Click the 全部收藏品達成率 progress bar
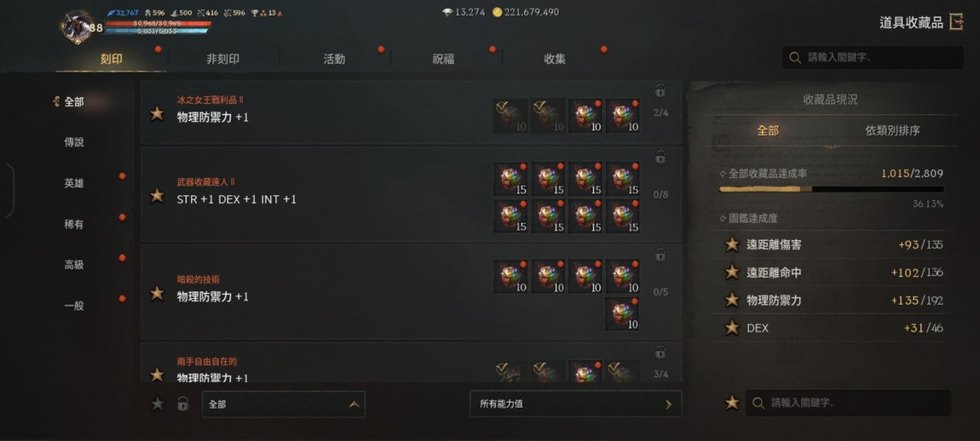980x441 pixels. click(831, 189)
